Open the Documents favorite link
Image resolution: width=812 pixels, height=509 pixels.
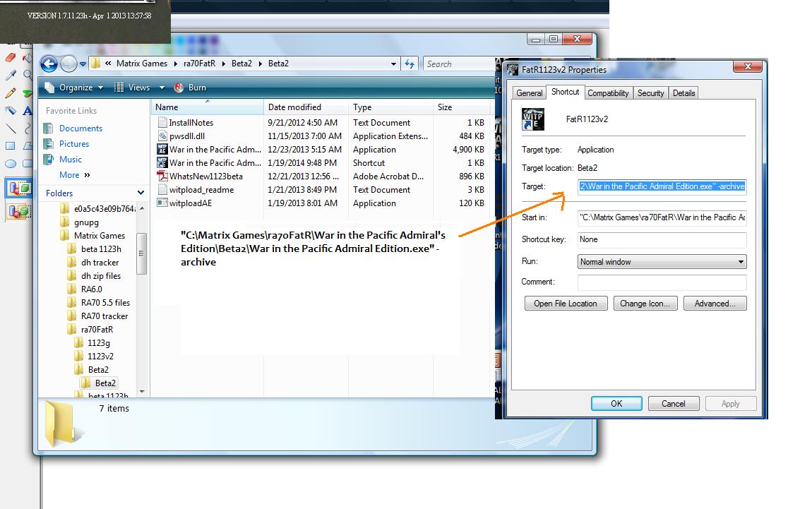click(80, 128)
